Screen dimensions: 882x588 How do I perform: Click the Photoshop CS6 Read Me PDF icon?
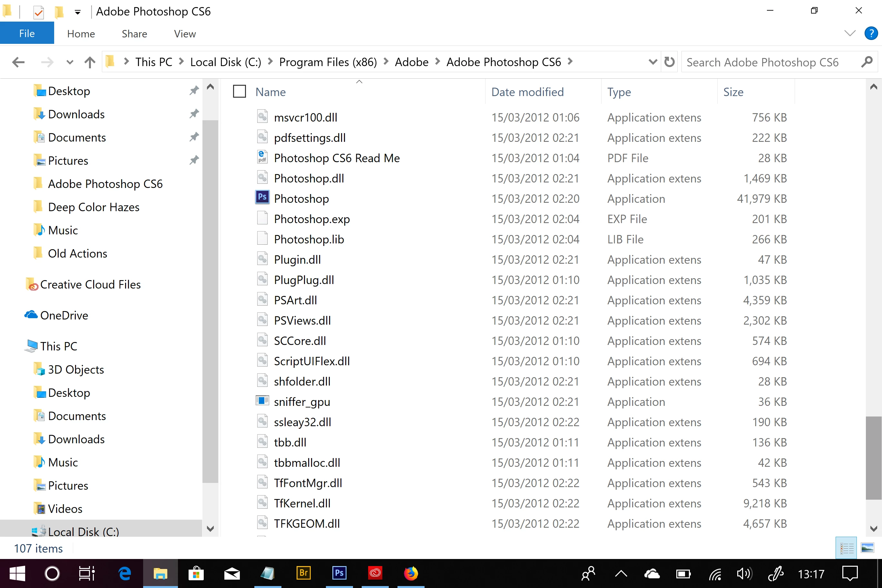pos(262,157)
